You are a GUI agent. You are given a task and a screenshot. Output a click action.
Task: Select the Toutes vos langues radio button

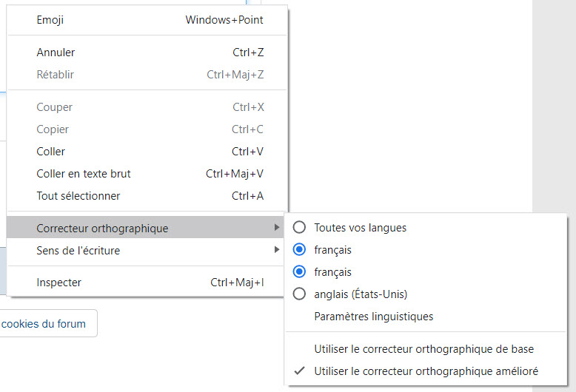point(300,228)
